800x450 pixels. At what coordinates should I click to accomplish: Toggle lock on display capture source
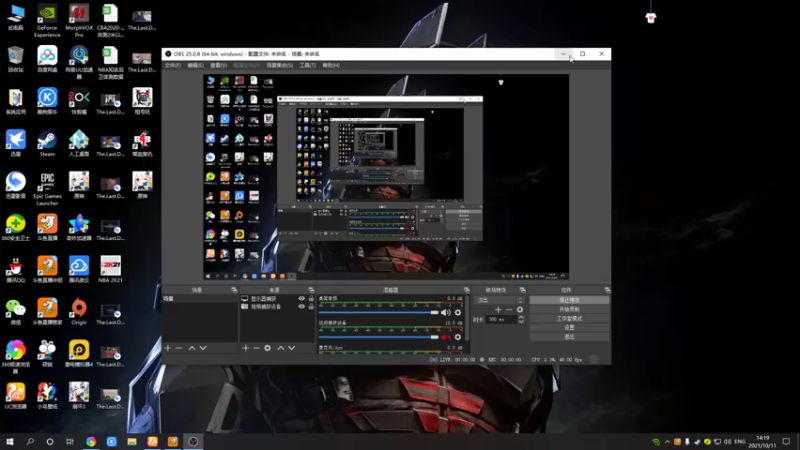[x=311, y=298]
